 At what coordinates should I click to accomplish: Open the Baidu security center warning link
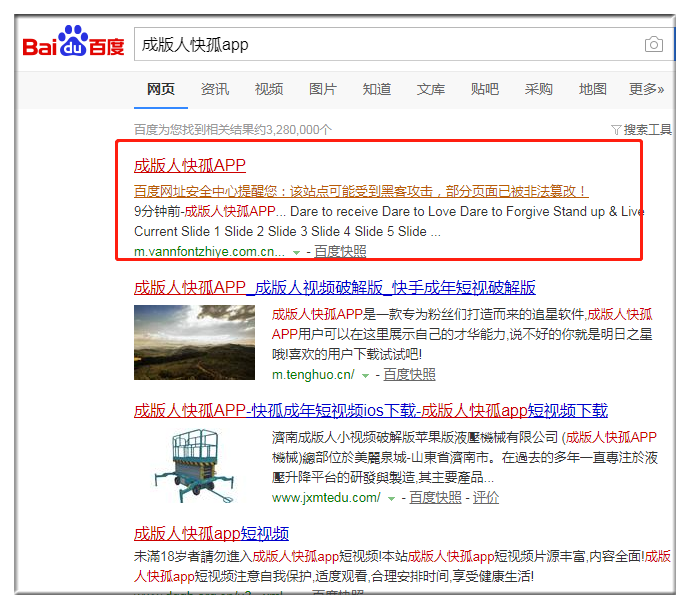point(361,191)
